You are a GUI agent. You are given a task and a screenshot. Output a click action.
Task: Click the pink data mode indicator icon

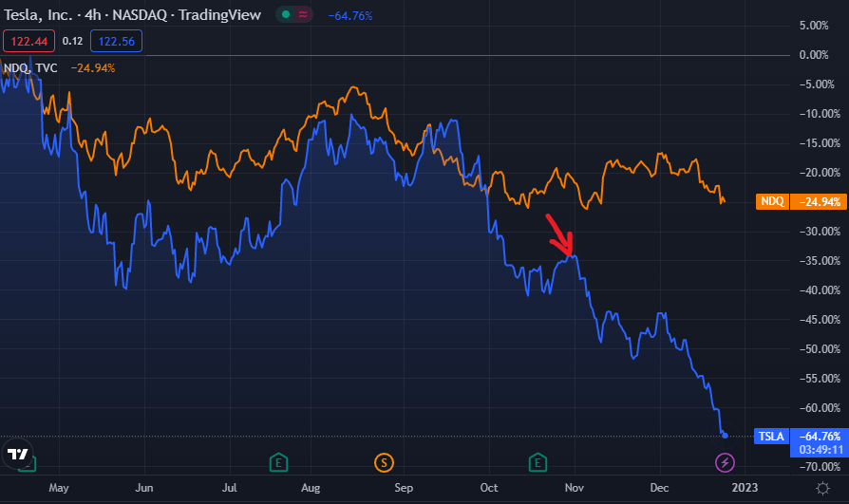point(303,14)
